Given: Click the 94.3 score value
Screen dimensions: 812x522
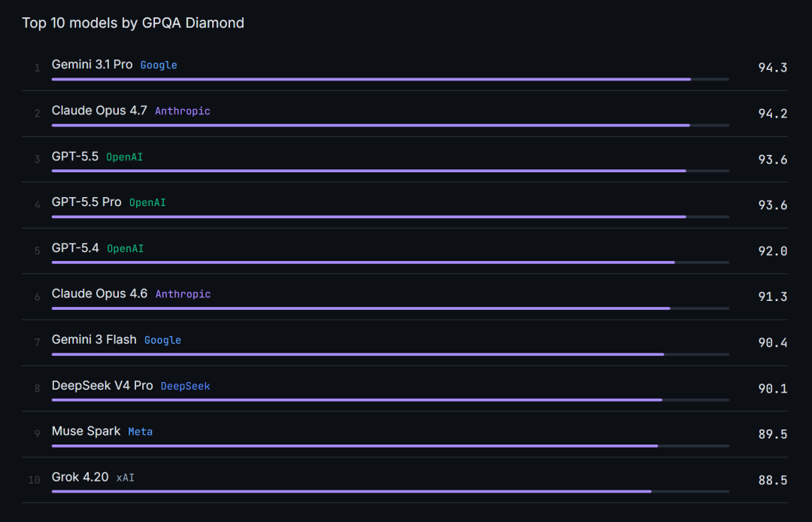Looking at the screenshot, I should [773, 68].
